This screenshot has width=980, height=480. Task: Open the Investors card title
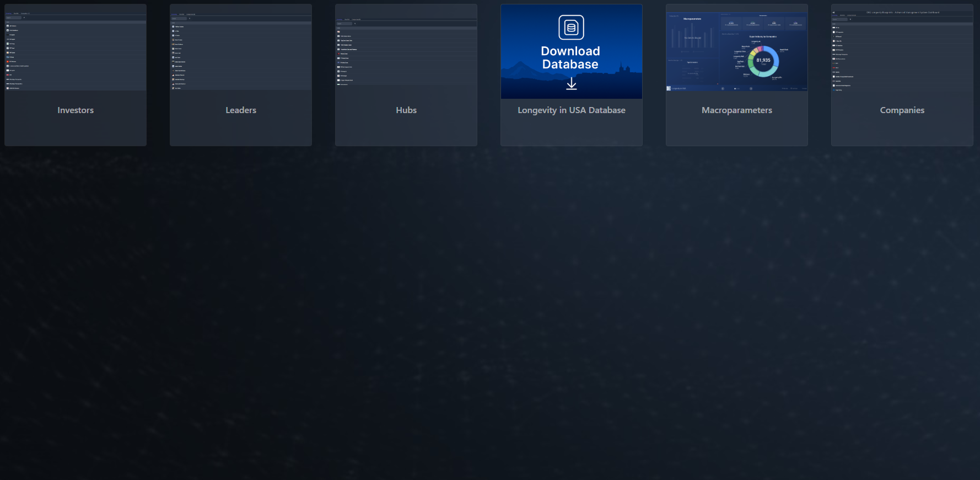coord(76,110)
